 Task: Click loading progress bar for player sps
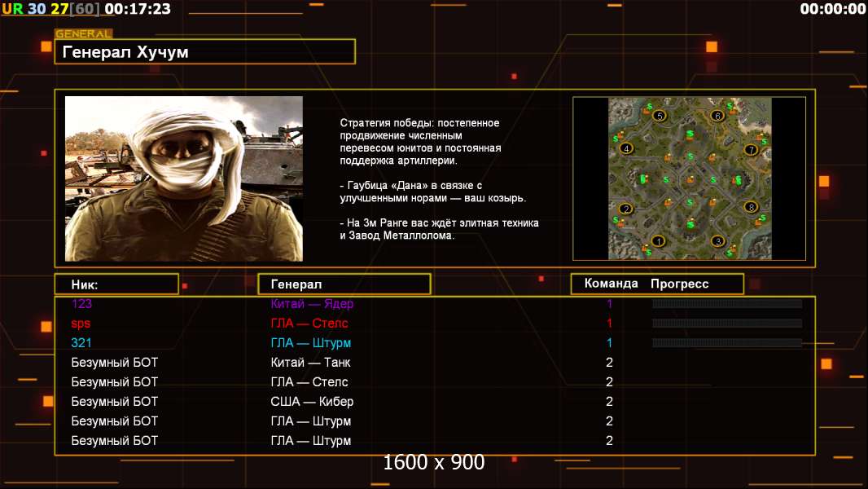[726, 324]
